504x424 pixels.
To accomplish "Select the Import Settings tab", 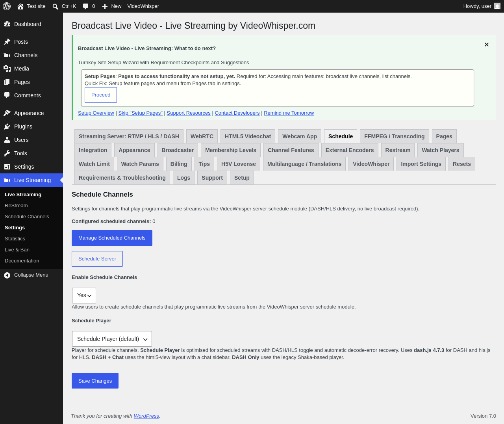I will pyautogui.click(x=421, y=164).
